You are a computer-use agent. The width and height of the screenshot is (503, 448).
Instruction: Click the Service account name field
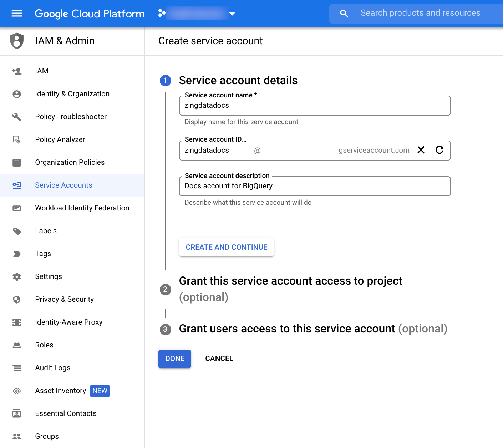pos(315,106)
